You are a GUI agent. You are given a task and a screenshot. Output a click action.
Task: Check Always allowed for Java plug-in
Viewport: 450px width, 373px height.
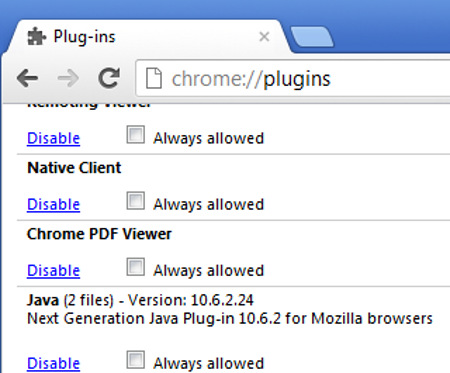click(x=135, y=360)
